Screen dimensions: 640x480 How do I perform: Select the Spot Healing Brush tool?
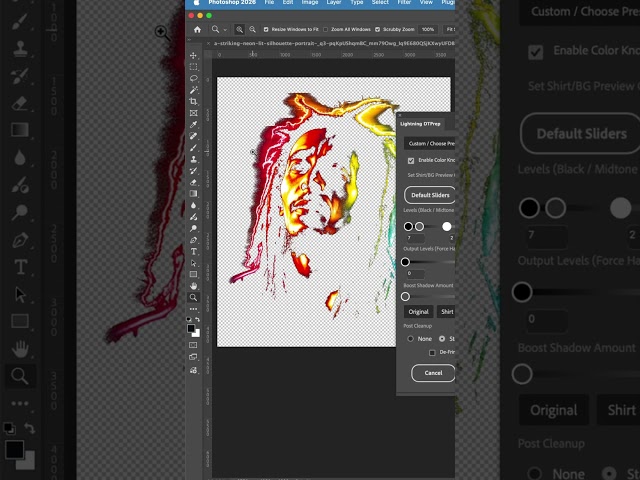(x=193, y=136)
